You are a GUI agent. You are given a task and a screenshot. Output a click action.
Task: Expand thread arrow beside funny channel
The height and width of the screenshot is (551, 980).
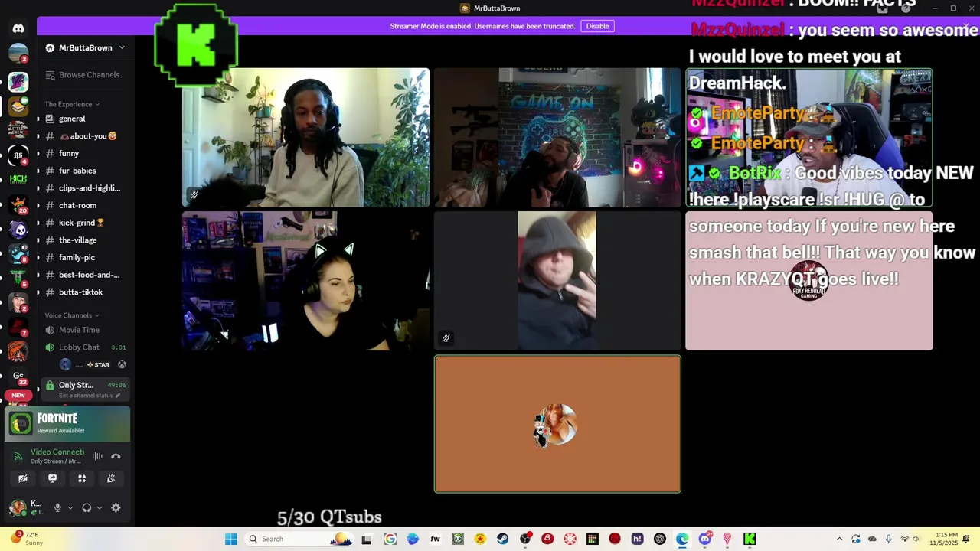[38, 154]
